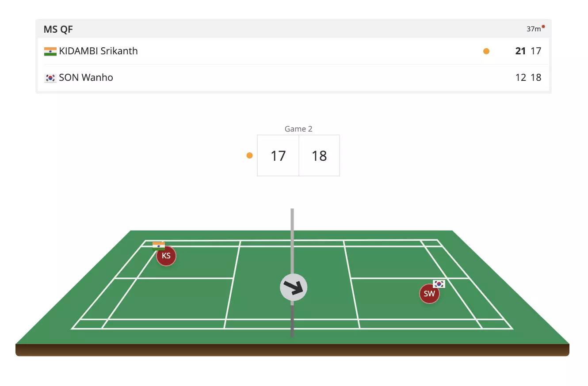Click the small Korea flag above SW marker
This screenshot has height=386, width=588.
(439, 284)
